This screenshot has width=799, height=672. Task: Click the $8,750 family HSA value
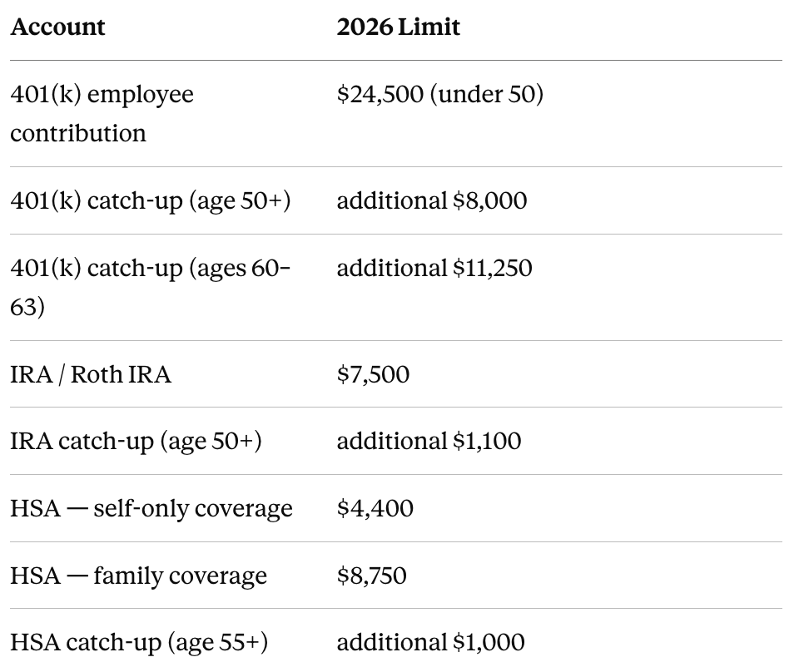tap(371, 576)
